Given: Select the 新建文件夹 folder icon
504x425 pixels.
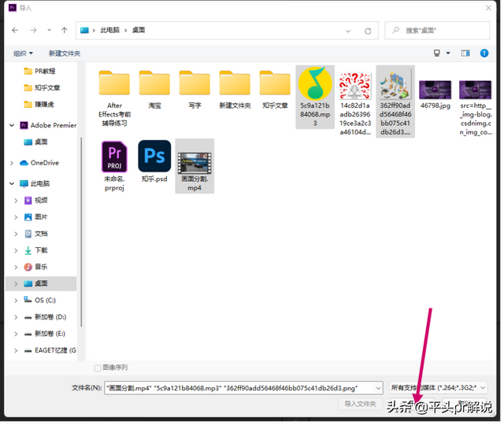Looking at the screenshot, I should tap(235, 83).
